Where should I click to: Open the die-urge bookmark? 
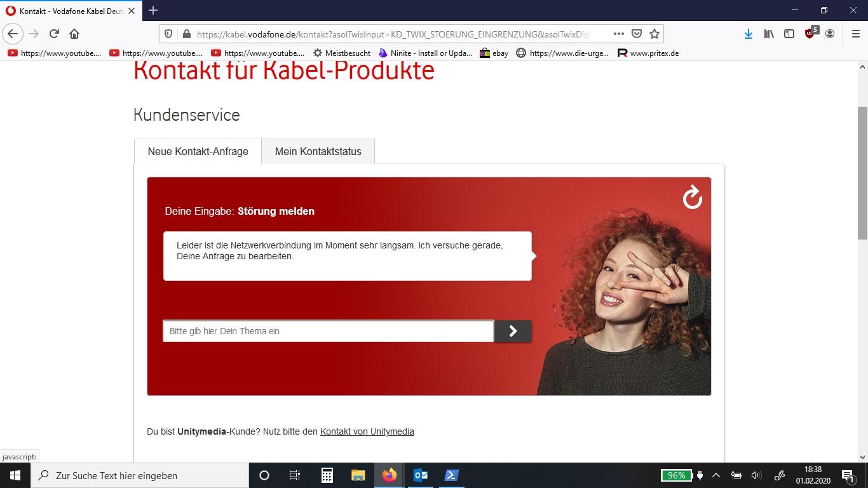point(562,53)
